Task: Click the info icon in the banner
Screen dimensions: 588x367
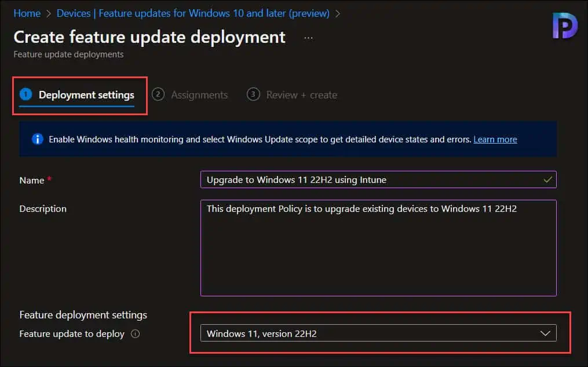Action: [38, 139]
